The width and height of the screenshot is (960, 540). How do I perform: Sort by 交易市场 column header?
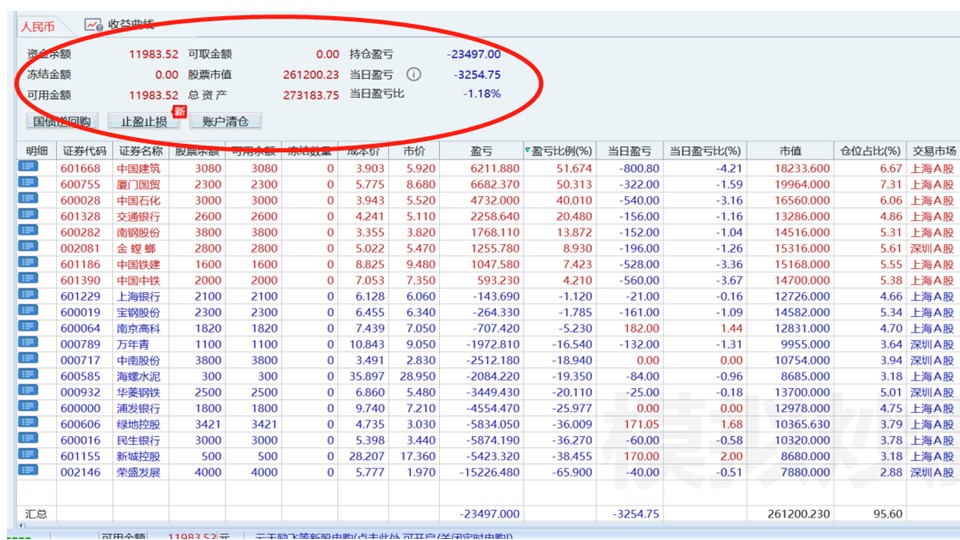tap(934, 151)
